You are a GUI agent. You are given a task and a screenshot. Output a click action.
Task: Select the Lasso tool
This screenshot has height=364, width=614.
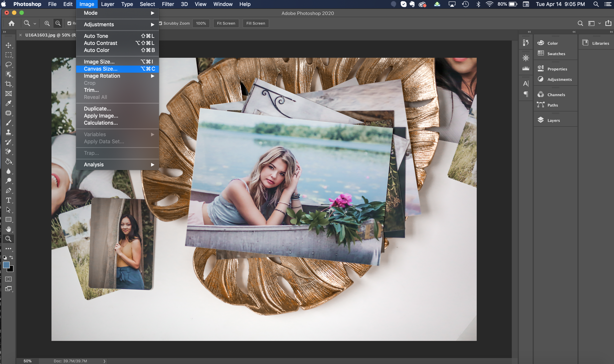point(8,65)
